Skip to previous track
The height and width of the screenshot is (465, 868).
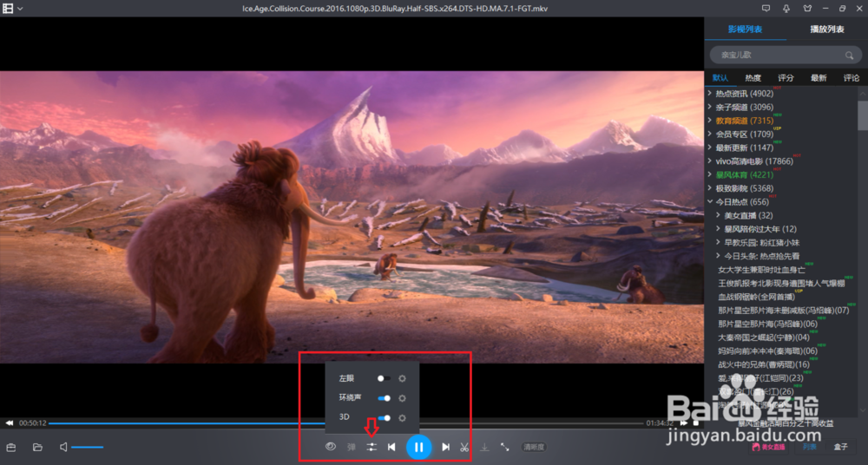[391, 447]
